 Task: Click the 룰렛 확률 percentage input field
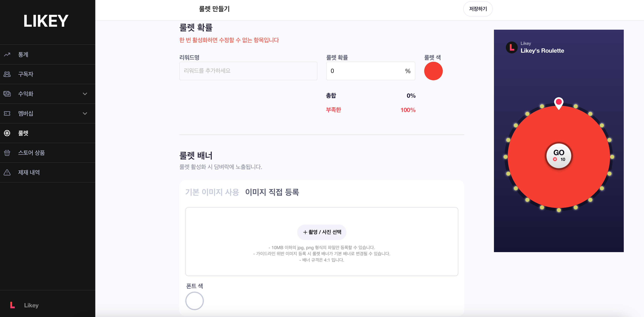[x=370, y=71]
